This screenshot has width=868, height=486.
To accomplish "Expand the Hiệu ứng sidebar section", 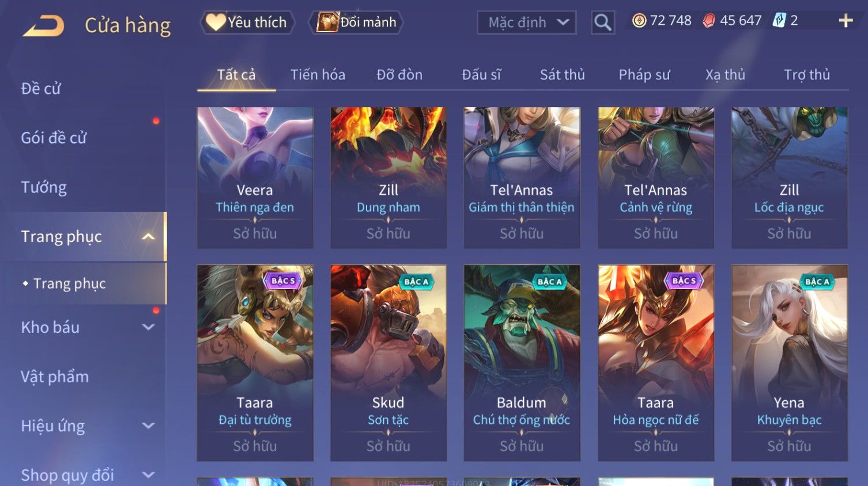I will (148, 426).
